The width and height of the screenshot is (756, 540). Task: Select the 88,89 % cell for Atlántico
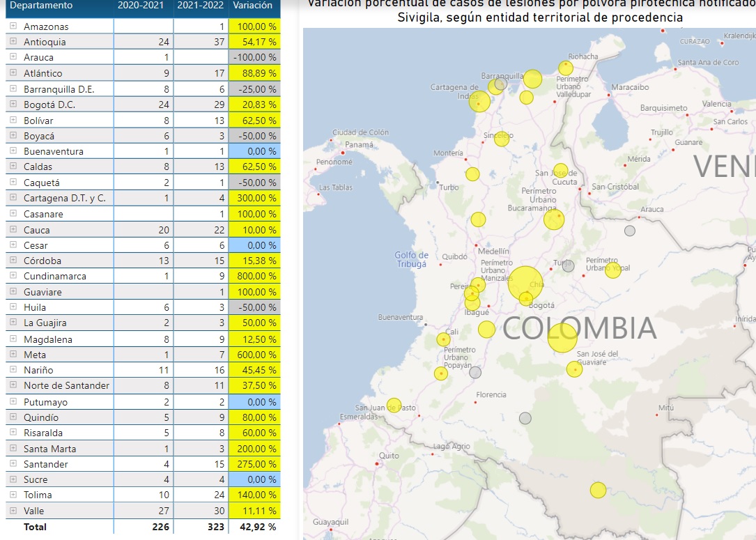254,73
